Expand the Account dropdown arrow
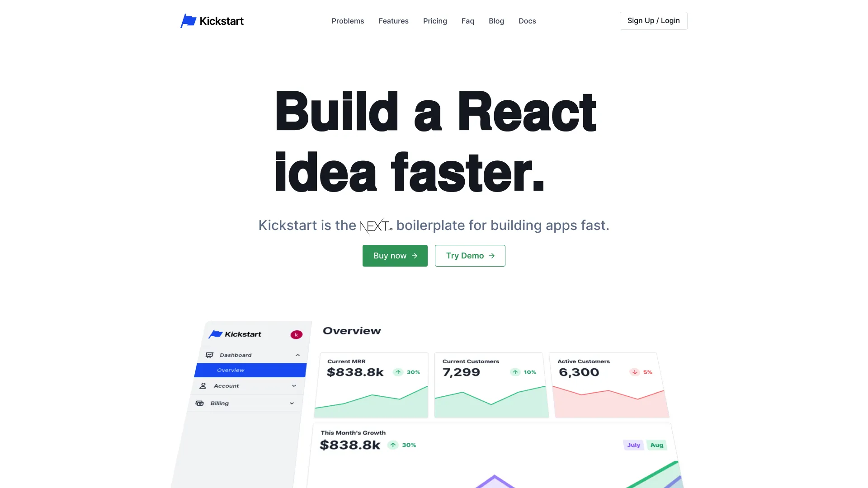 pyautogui.click(x=294, y=385)
